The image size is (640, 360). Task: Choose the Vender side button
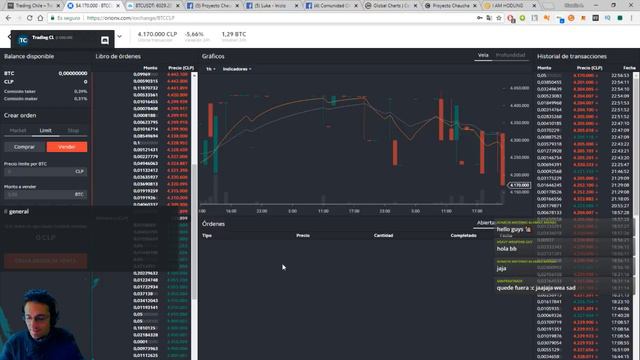[67, 147]
